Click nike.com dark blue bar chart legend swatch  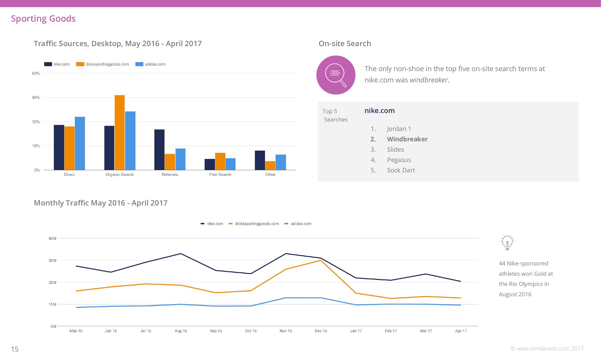(x=48, y=64)
